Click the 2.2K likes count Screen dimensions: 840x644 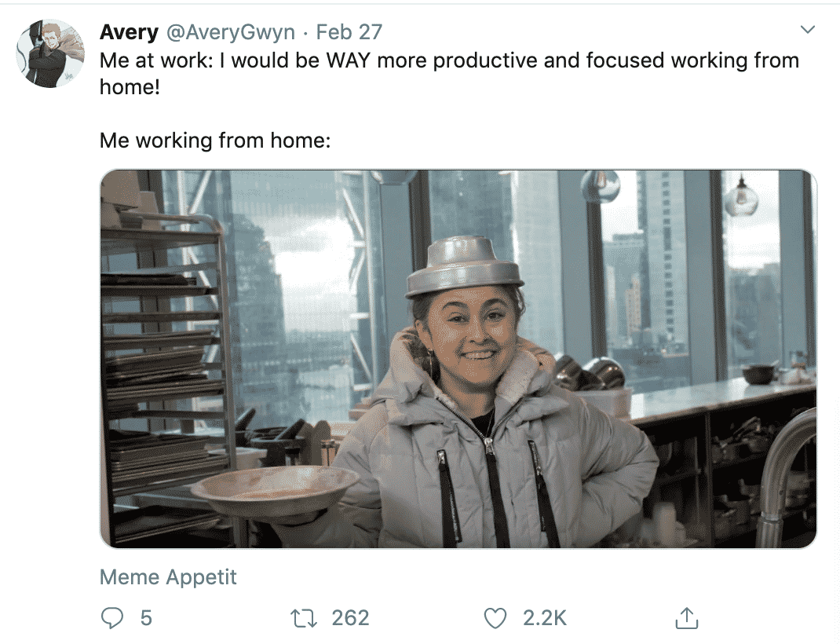coord(544,618)
